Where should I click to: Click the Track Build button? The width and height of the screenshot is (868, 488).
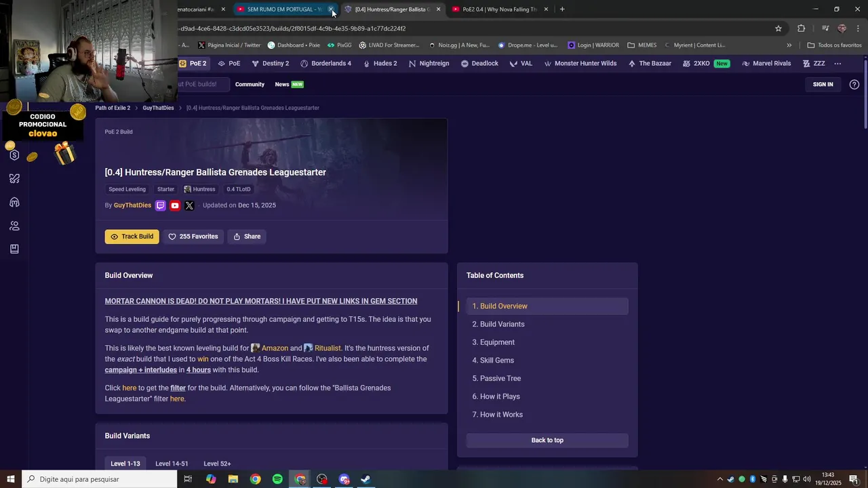point(132,237)
